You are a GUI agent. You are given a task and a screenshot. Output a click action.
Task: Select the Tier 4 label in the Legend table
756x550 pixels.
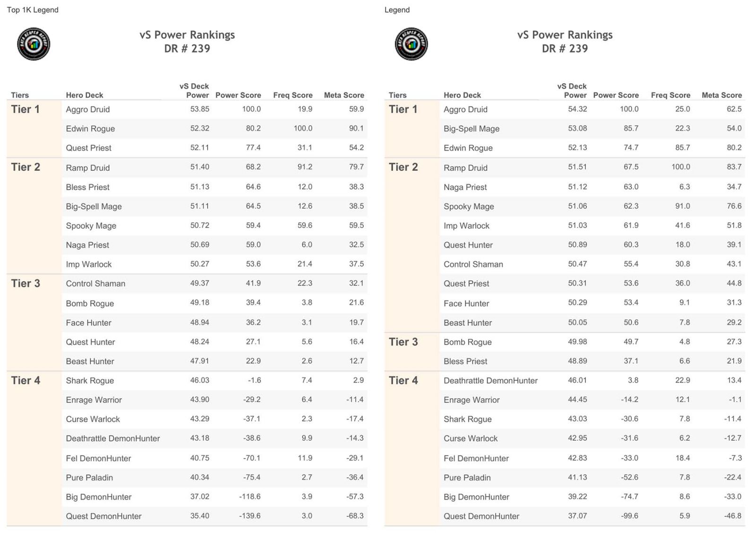(x=403, y=380)
